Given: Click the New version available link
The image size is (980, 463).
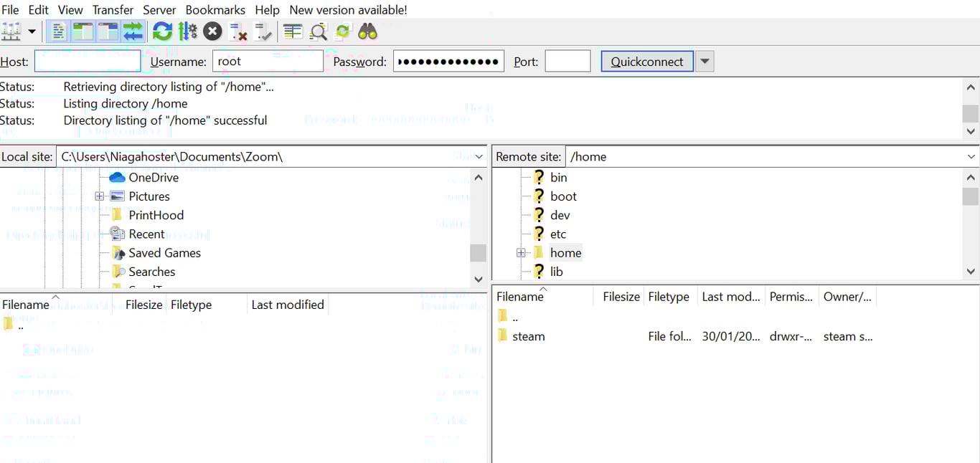Looking at the screenshot, I should [x=348, y=9].
